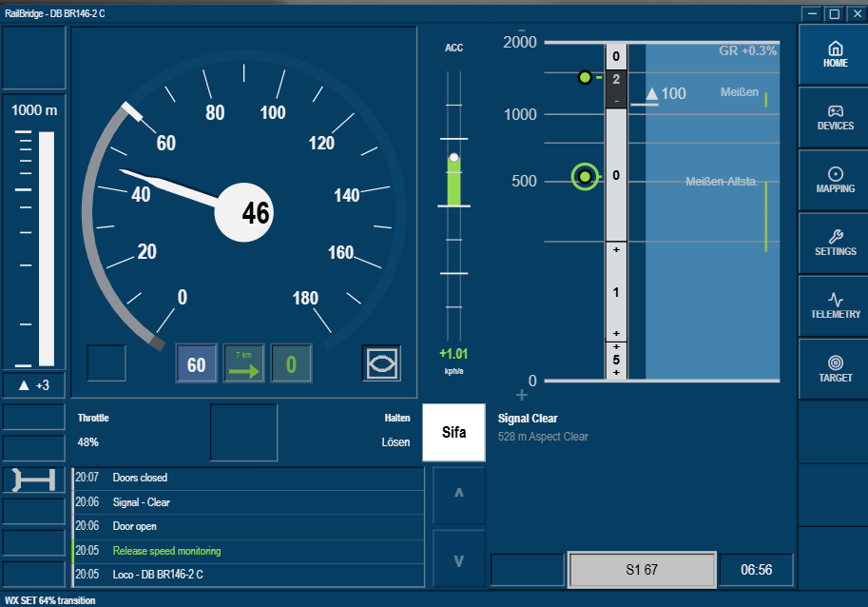868x607 pixels.
Task: Click the plus zoom icon below distance scale
Action: pos(521,396)
